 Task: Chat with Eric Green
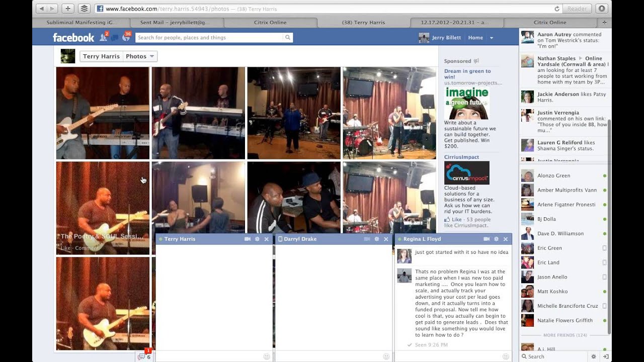(x=564, y=248)
